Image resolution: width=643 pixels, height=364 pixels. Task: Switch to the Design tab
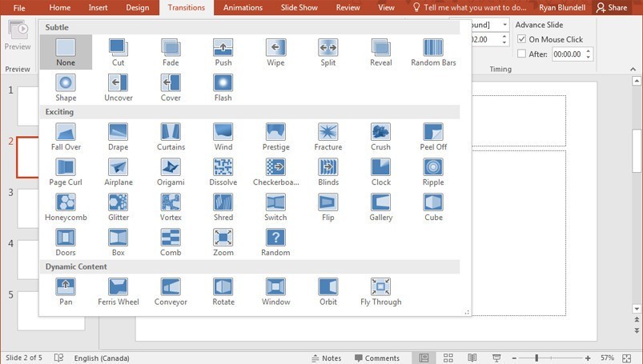(x=138, y=7)
